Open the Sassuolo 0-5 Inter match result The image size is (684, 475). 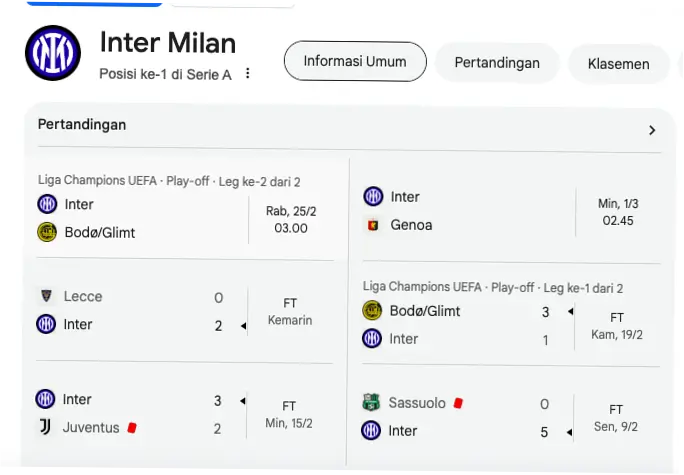[x=510, y=417]
